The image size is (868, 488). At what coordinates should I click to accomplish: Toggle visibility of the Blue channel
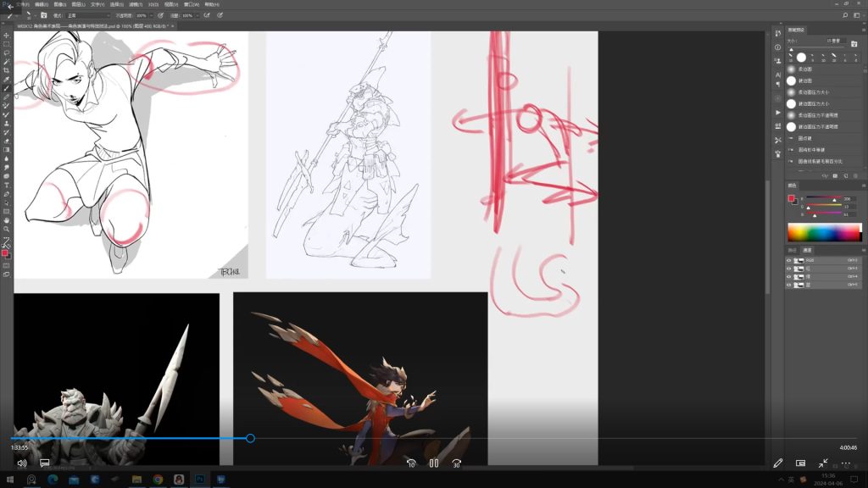[789, 285]
